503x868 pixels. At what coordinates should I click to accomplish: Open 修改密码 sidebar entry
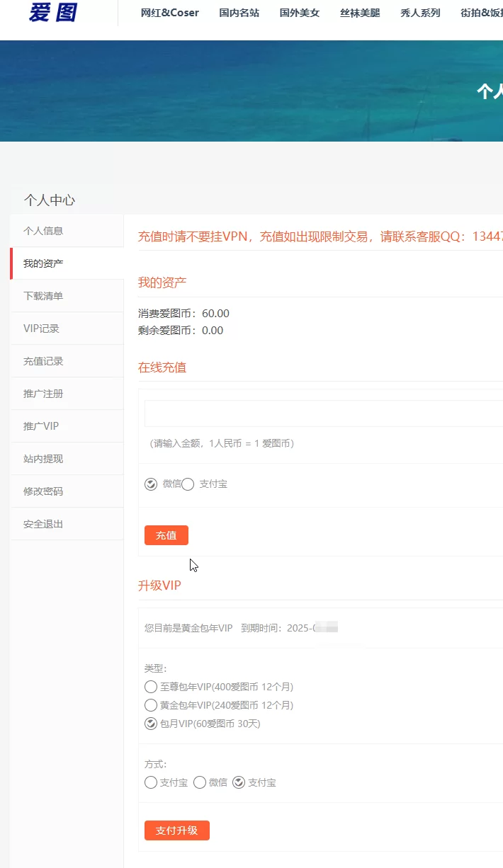67,491
